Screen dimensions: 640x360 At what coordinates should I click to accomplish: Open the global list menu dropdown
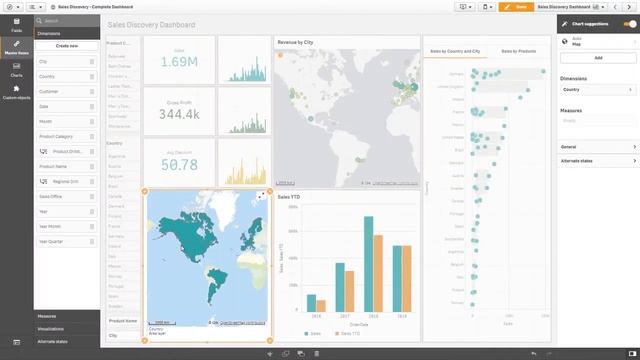(36, 7)
